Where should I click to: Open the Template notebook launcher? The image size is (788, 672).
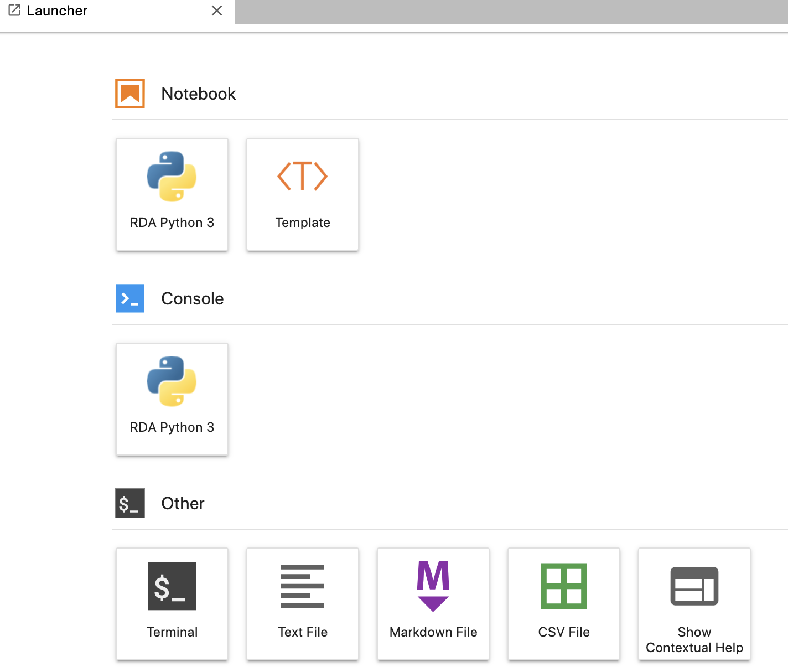302,194
